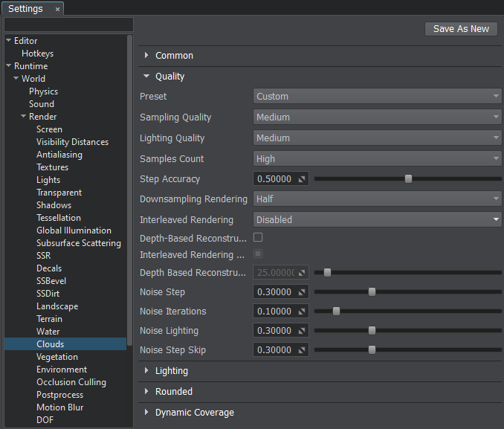Select Water in the settings tree
The image size is (504, 429).
click(x=48, y=332)
